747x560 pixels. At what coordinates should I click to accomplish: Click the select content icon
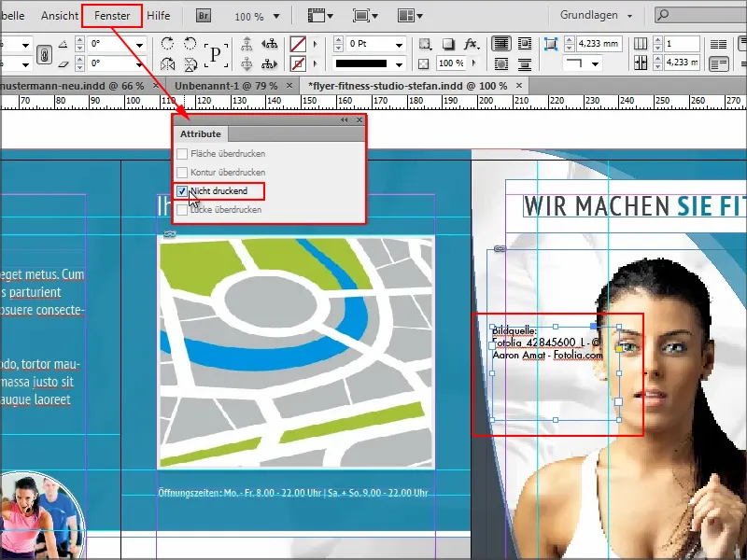(247, 63)
